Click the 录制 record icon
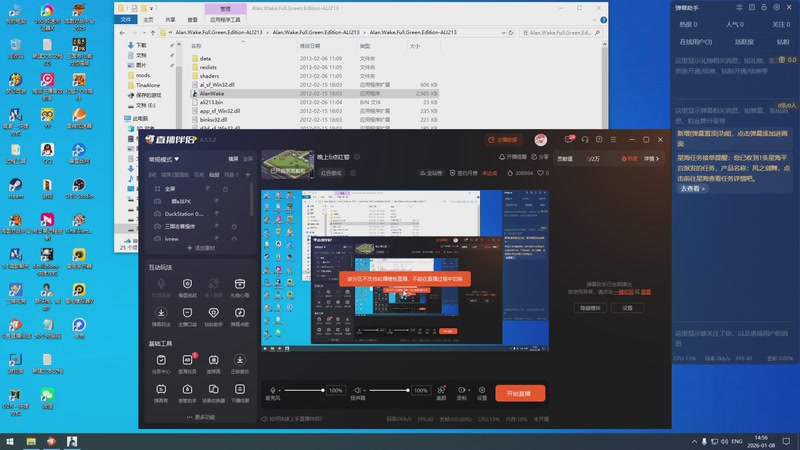This screenshot has height=450, width=800. pos(462,390)
